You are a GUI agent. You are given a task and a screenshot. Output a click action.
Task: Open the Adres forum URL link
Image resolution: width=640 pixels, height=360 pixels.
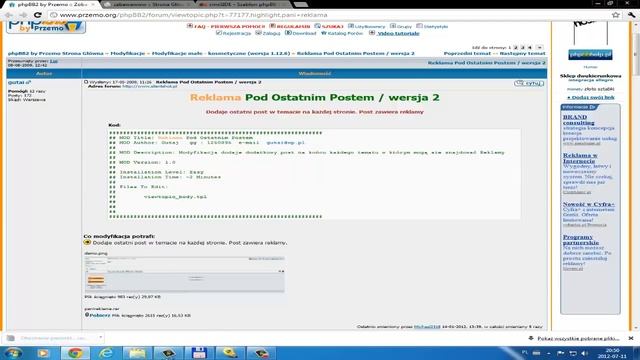[150, 86]
